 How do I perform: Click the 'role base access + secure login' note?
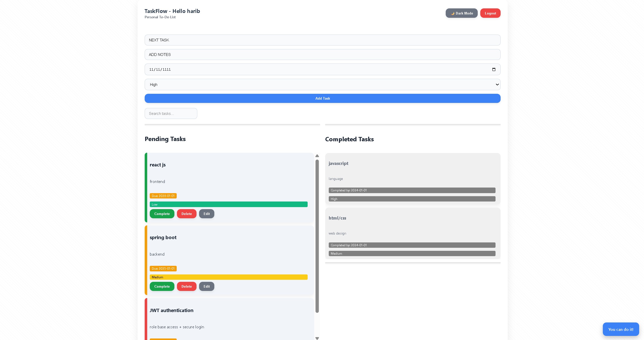tap(177, 327)
